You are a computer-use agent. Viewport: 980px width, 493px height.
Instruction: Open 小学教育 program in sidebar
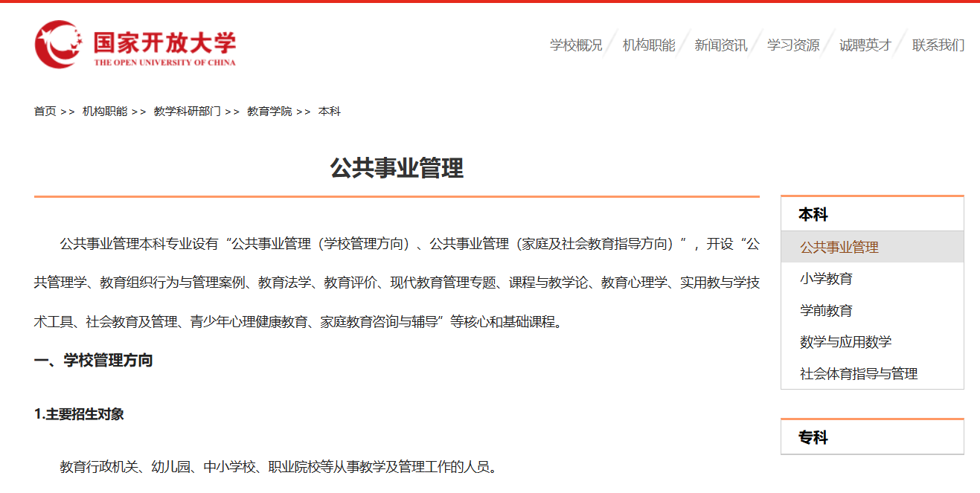(x=826, y=279)
